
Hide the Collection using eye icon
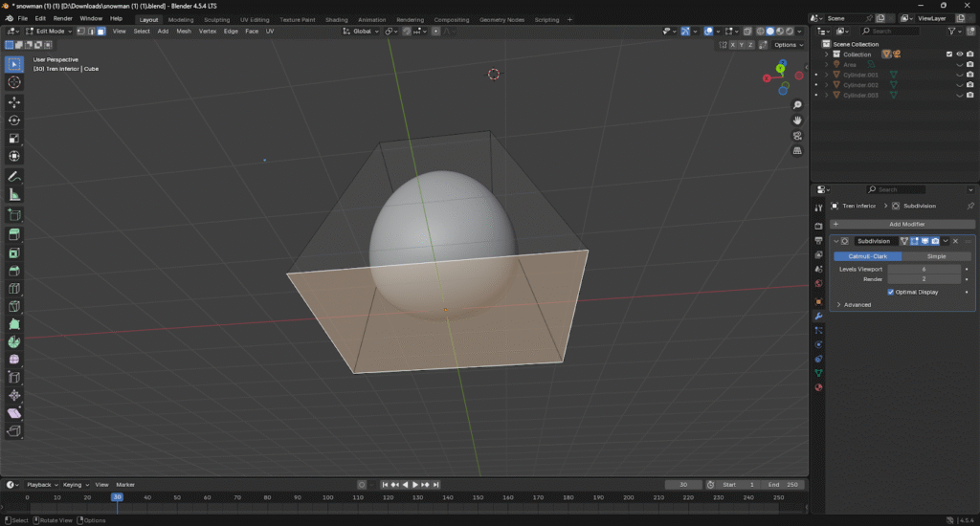point(959,55)
